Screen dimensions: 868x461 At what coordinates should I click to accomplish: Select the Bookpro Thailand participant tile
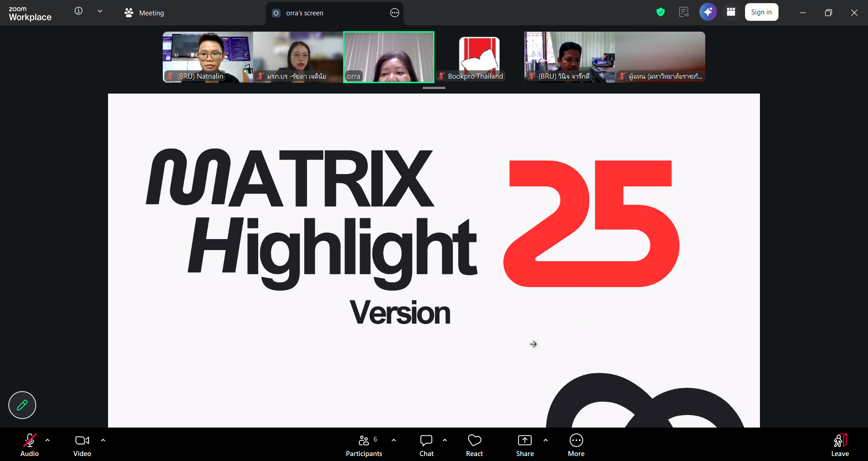pyautogui.click(x=479, y=57)
